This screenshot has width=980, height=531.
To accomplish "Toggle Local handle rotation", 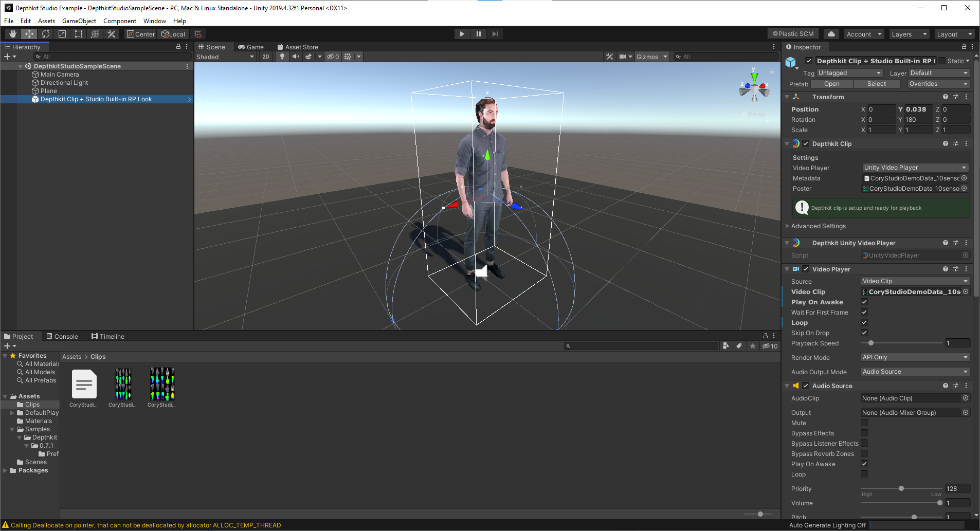I will tap(173, 34).
